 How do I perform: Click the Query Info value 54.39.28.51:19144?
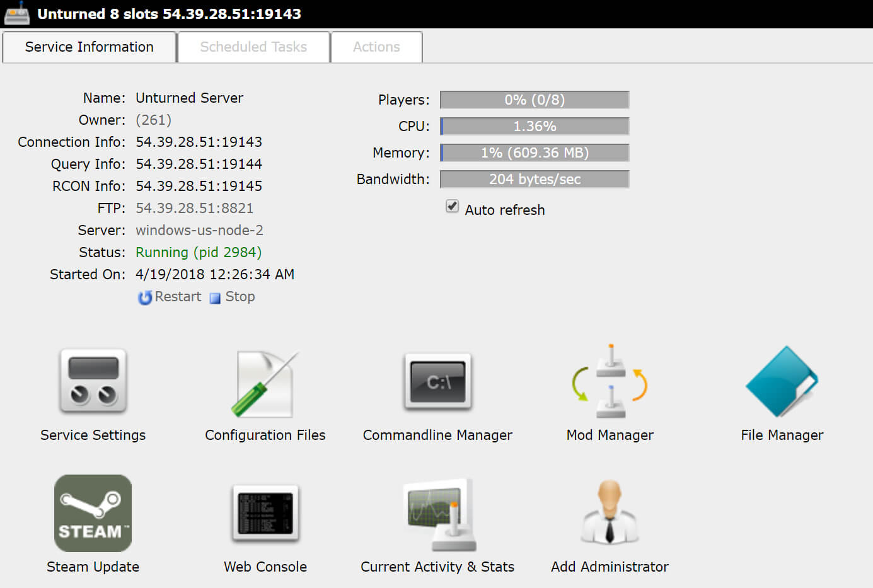point(199,164)
